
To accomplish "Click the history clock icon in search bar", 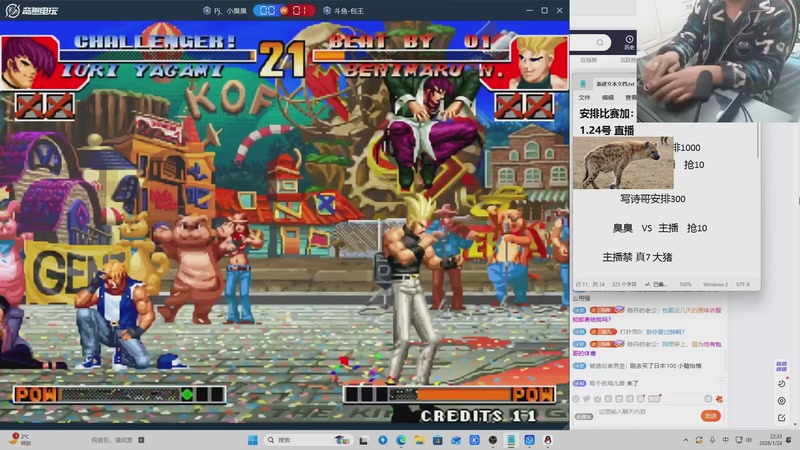I will 629,39.
